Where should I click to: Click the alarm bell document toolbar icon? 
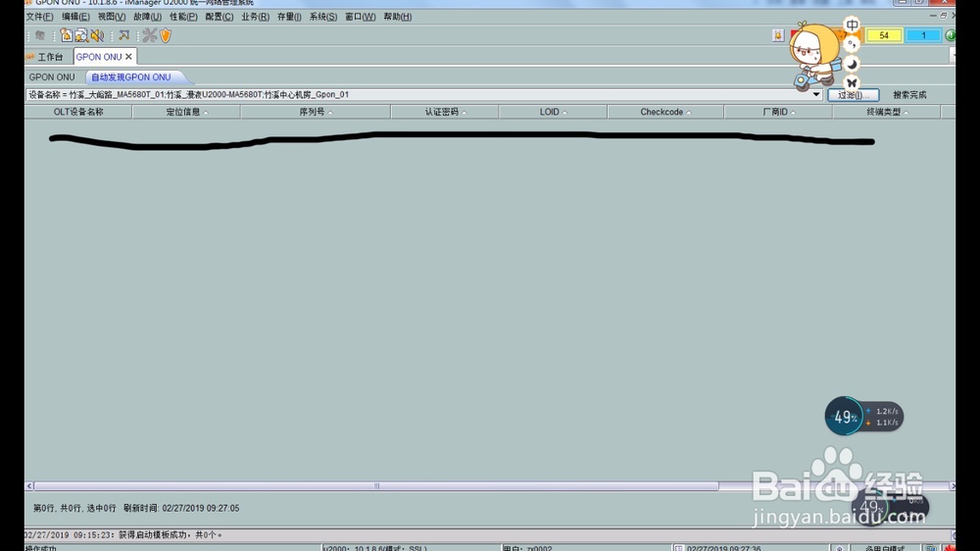coord(67,35)
